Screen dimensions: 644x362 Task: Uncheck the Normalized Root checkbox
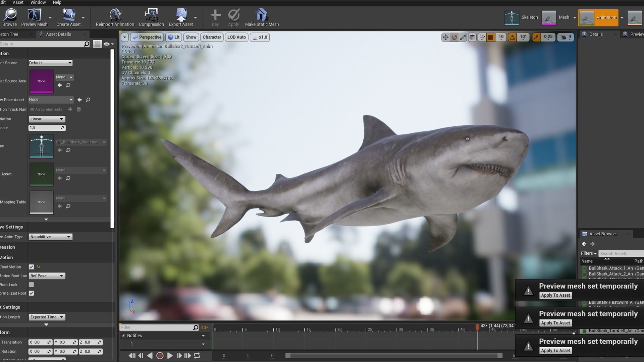pos(31,293)
